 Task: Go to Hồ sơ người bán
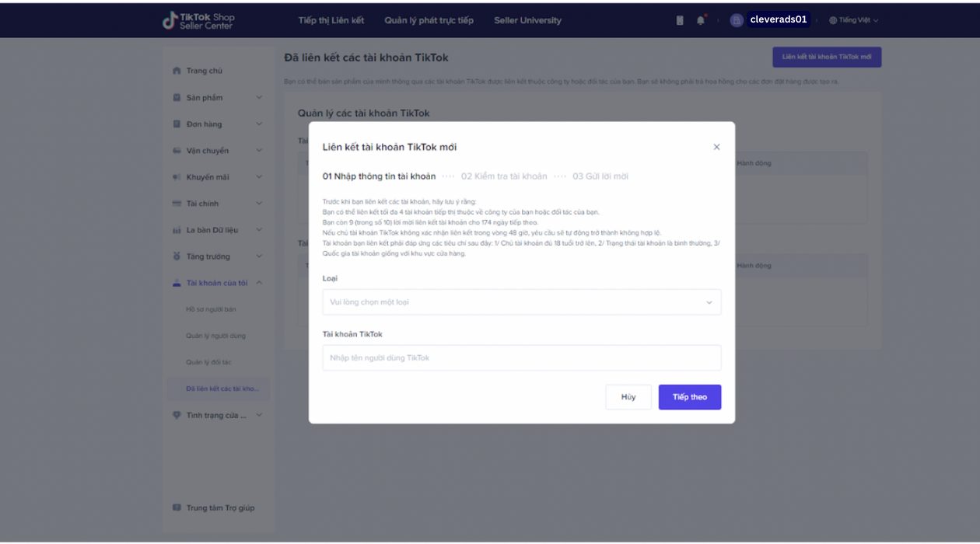pyautogui.click(x=211, y=309)
